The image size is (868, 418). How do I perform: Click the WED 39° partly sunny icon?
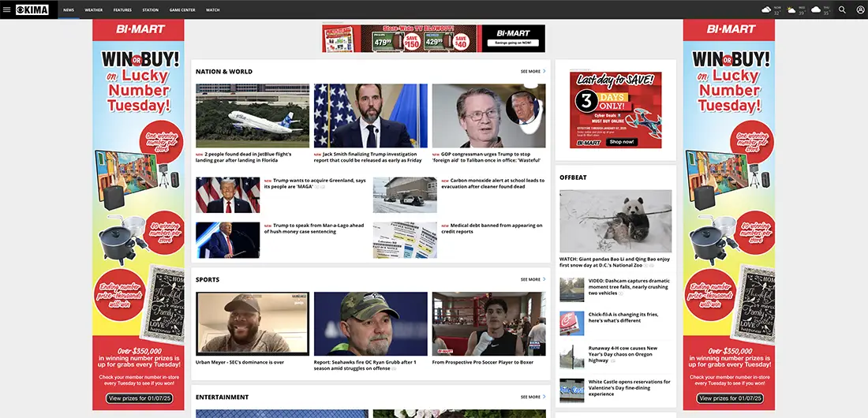click(x=791, y=9)
